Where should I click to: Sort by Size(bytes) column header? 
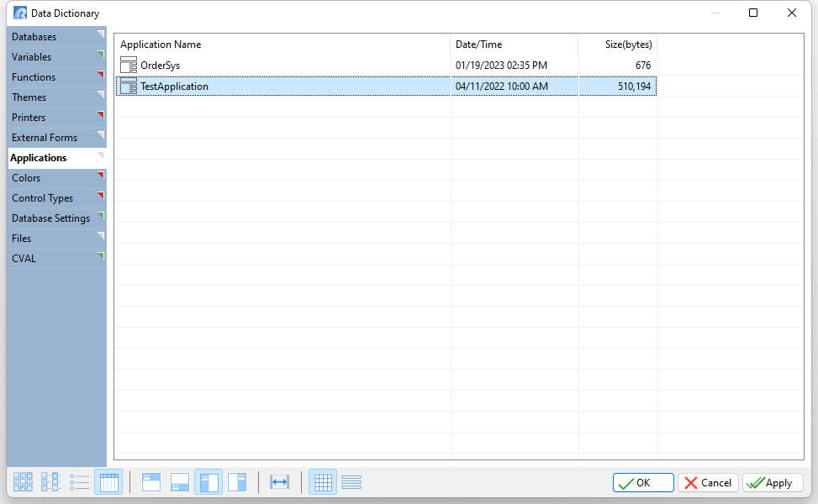click(x=618, y=45)
